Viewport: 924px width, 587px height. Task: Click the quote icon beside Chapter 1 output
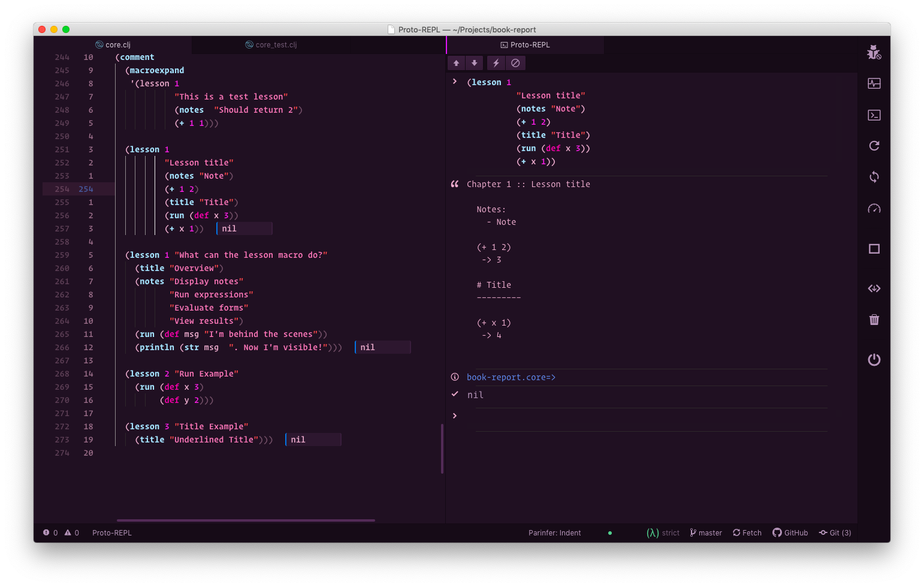click(455, 184)
